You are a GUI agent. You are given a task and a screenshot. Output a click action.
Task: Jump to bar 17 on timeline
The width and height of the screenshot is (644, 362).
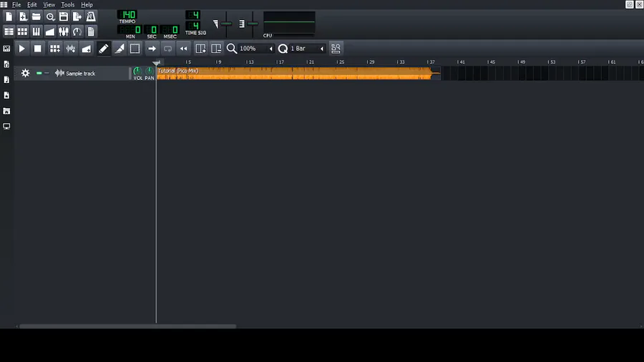coord(280,62)
